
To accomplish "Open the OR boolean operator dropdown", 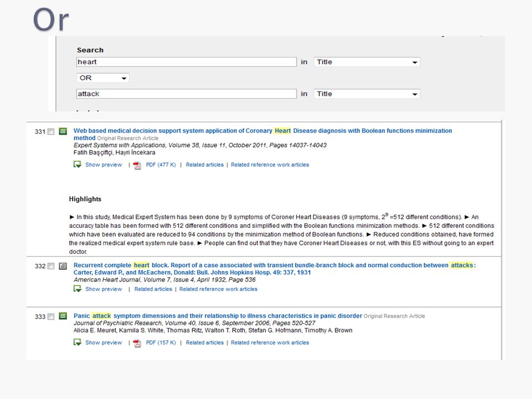I will point(103,78).
